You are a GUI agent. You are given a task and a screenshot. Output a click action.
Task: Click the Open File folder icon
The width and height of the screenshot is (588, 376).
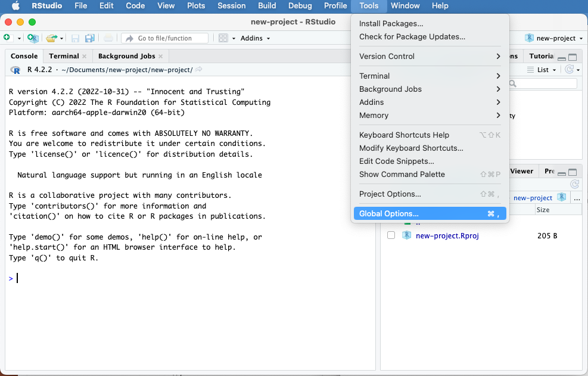click(x=51, y=38)
